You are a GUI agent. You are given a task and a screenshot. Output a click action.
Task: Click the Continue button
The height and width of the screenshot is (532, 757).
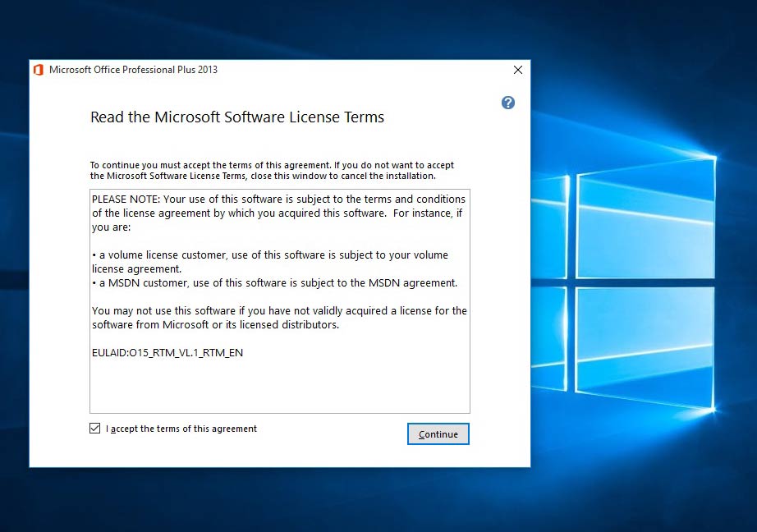tap(438, 434)
